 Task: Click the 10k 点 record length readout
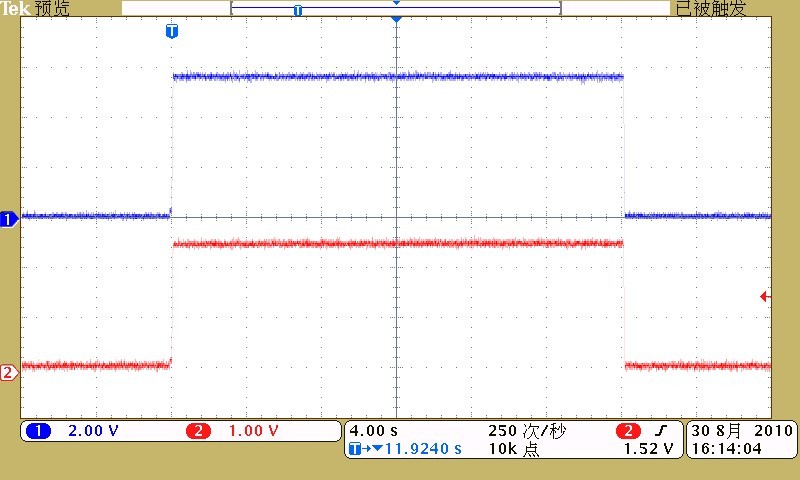click(x=515, y=449)
